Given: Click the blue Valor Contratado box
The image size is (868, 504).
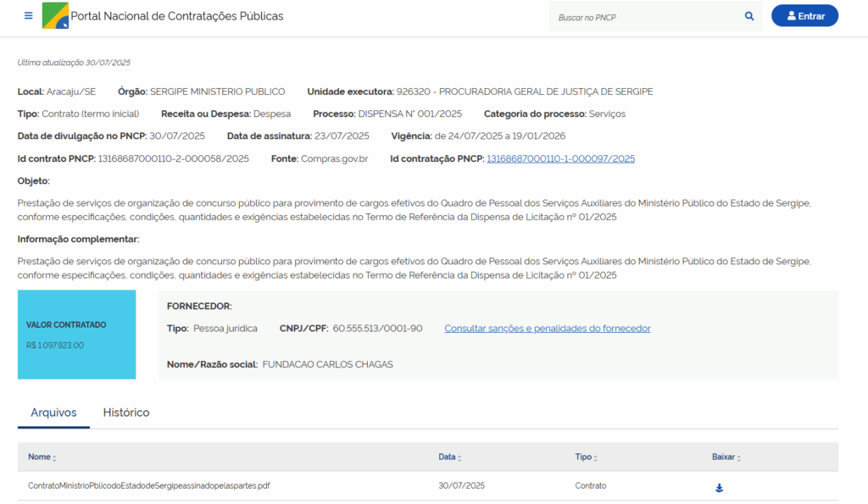Looking at the screenshot, I should click(76, 335).
